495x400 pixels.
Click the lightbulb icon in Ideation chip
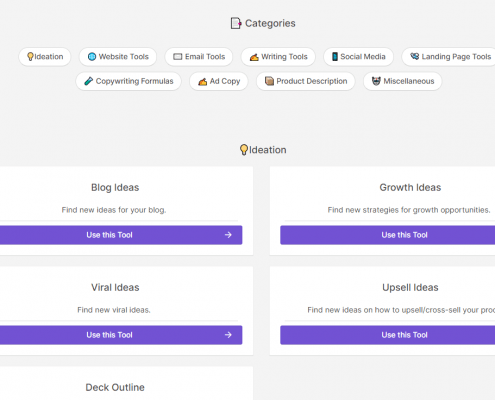30,57
